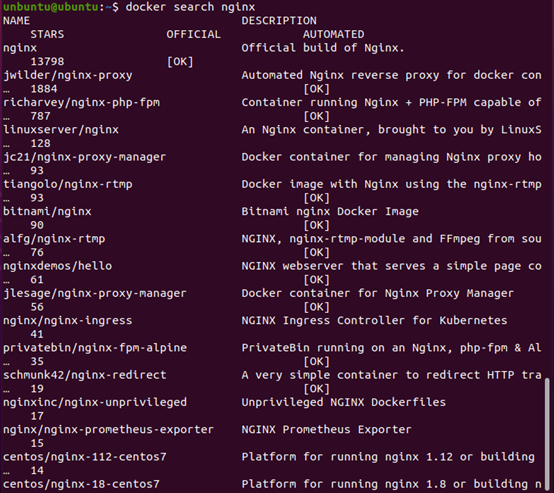Click the 'docker search nginx' command text
This screenshot has width=554, height=493.
[190, 7]
